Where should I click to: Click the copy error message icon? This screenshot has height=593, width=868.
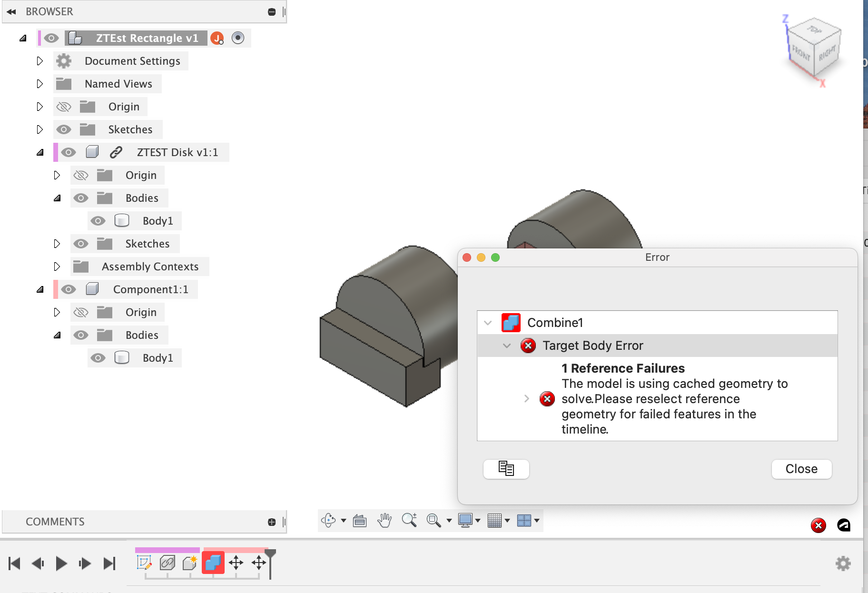506,469
